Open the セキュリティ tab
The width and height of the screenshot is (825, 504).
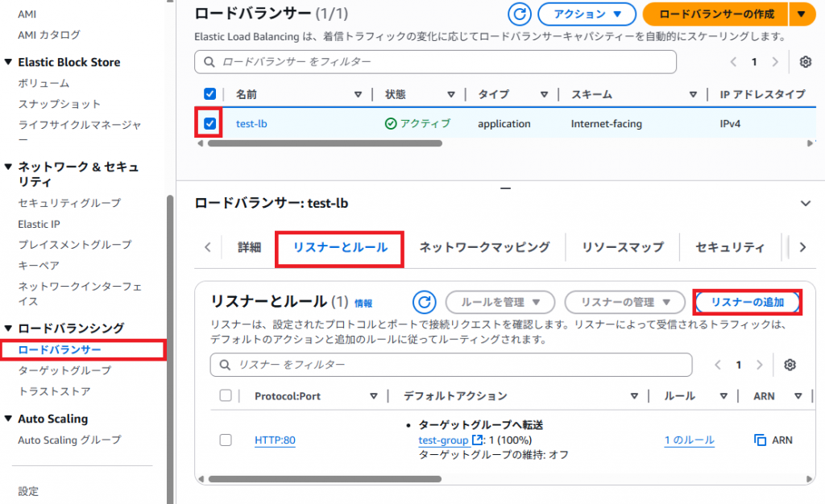730,247
